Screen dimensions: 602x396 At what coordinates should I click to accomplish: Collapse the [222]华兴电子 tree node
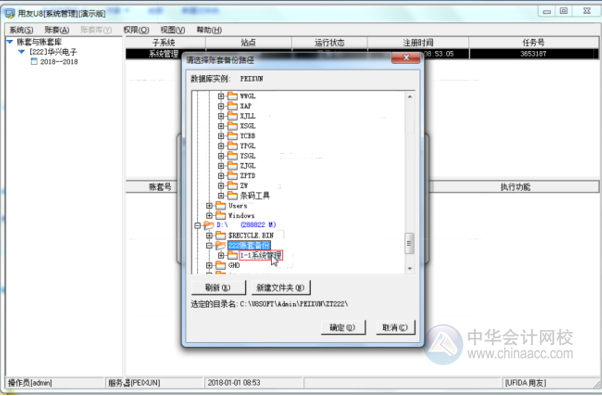pos(22,52)
